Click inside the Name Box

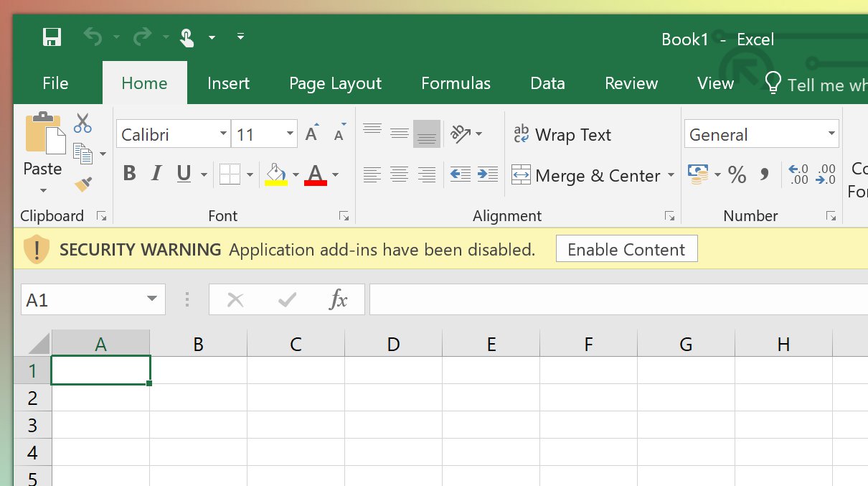tap(79, 299)
